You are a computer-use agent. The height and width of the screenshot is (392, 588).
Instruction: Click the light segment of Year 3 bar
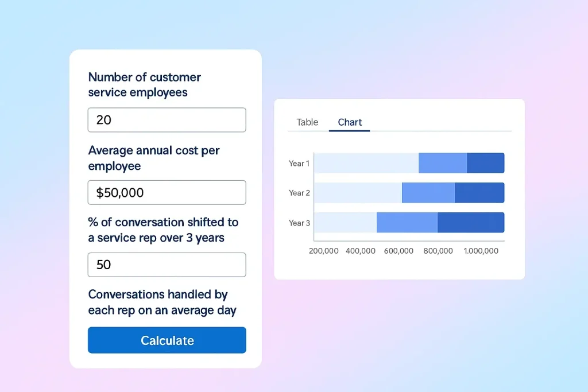pos(345,223)
